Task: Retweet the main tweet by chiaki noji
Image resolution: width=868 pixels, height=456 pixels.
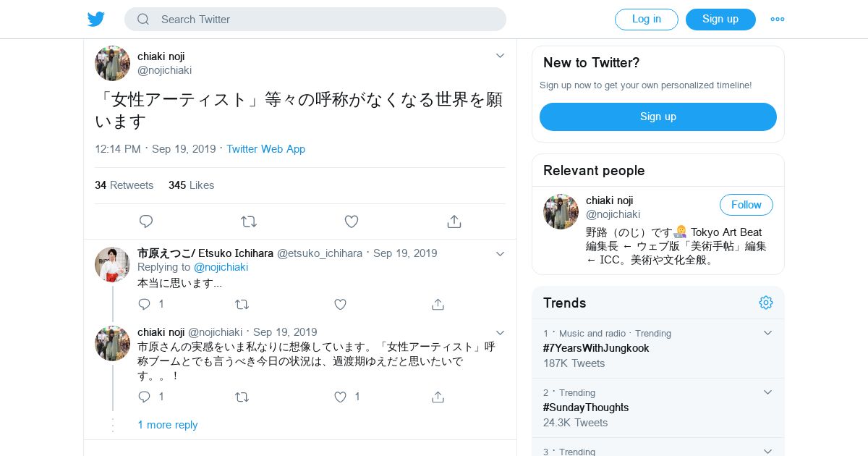Action: click(249, 221)
